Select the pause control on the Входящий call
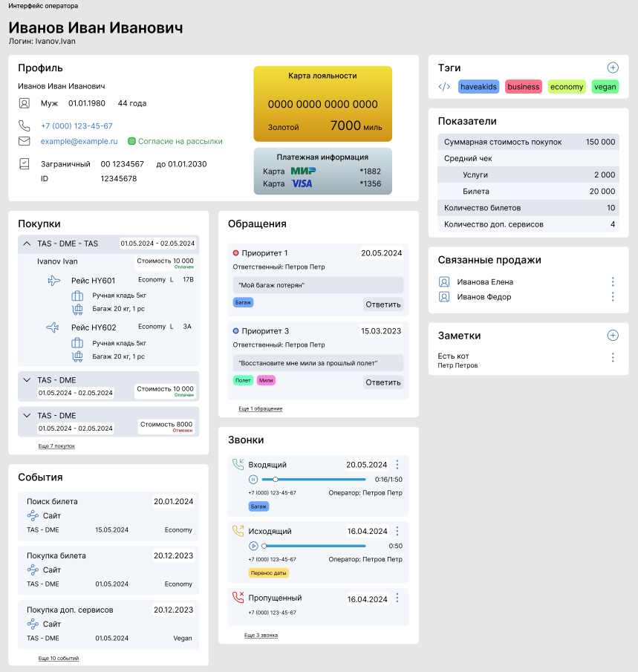The image size is (638, 672). tap(254, 479)
